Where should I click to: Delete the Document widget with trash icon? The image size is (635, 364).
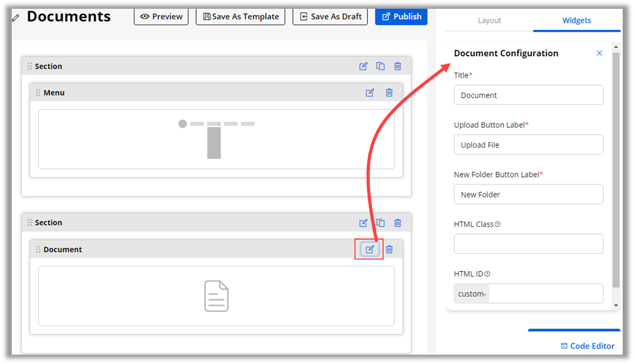pos(389,249)
